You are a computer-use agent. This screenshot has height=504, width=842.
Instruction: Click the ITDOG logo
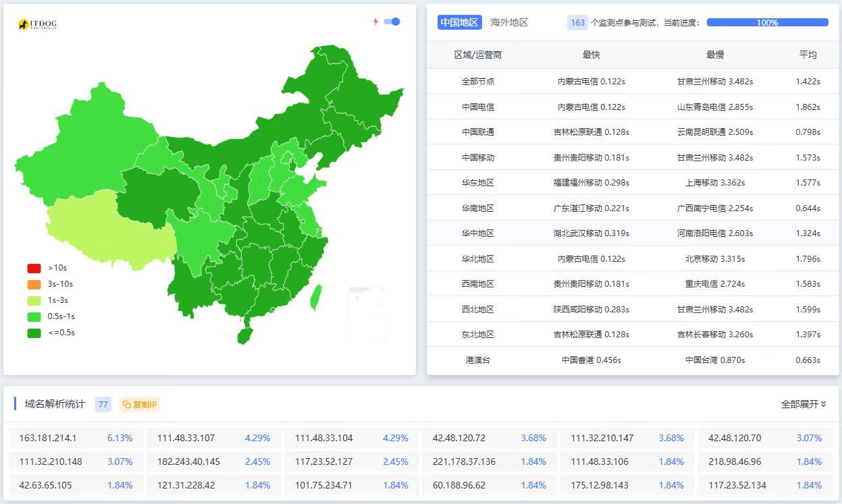point(37,24)
